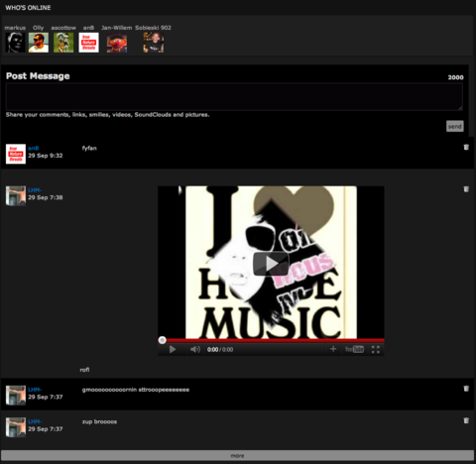The width and height of the screenshot is (476, 464).
Task: Click the 'gmooooooooornin sttrooopeeeeeeee' message text
Action: pyautogui.click(x=136, y=390)
